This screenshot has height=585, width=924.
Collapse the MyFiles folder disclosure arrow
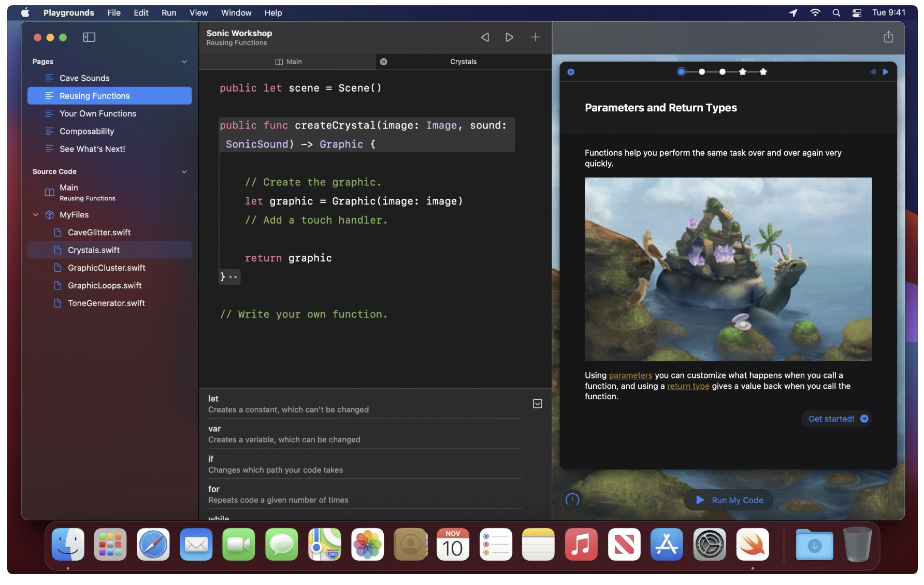click(36, 215)
